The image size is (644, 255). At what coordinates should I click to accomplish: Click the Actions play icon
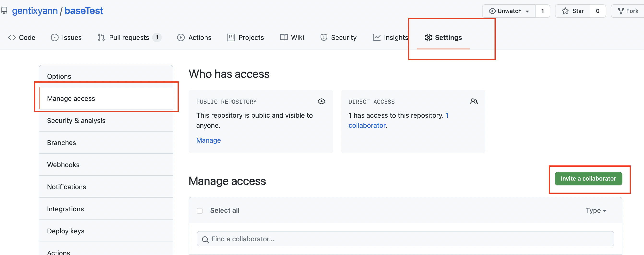tap(181, 37)
